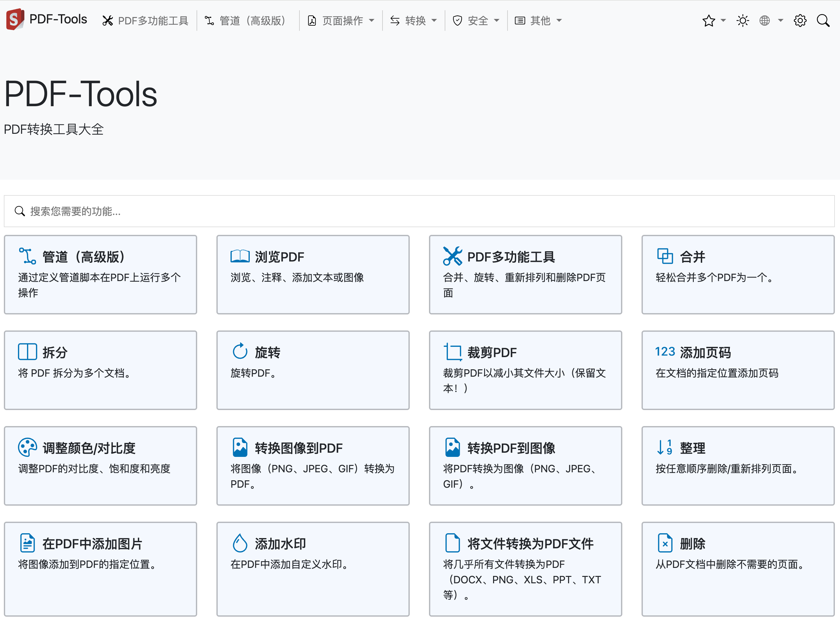Click the 旋转 rotate icon

240,351
